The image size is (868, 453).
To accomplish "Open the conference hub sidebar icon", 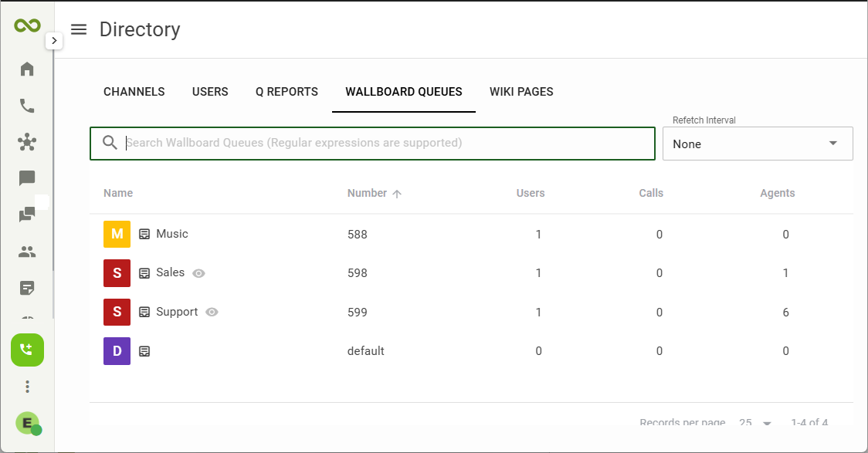I will coord(27,142).
